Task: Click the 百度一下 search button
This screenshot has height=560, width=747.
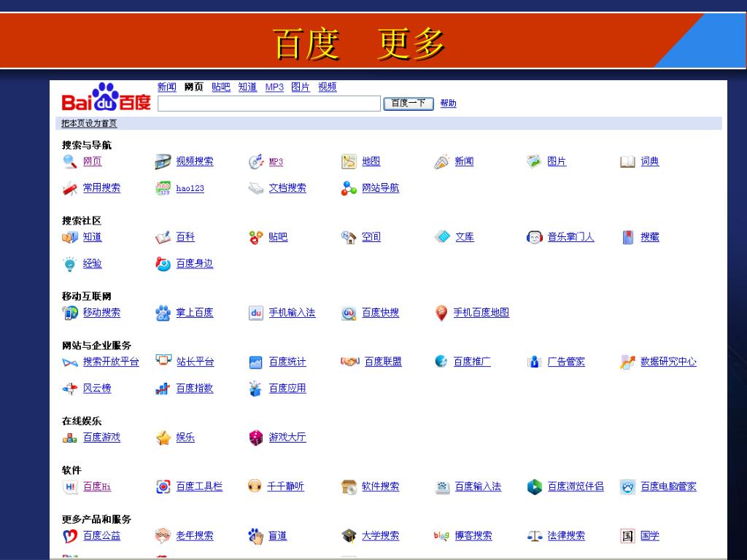Action: pos(409,104)
